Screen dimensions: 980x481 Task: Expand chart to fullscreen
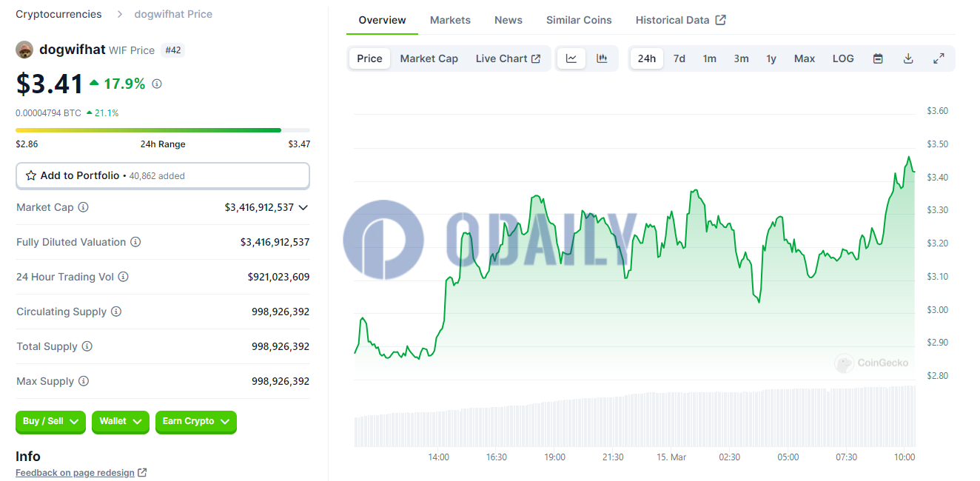(x=939, y=58)
